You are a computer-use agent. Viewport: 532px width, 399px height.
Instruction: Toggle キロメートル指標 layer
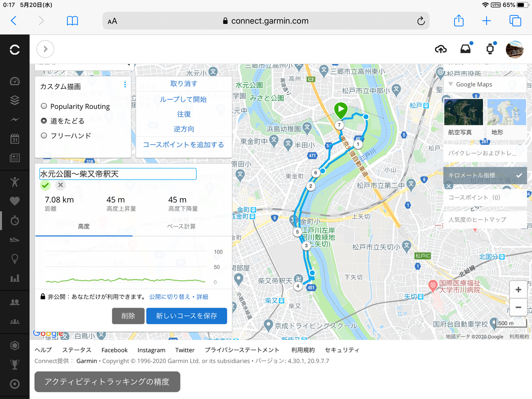pos(485,176)
